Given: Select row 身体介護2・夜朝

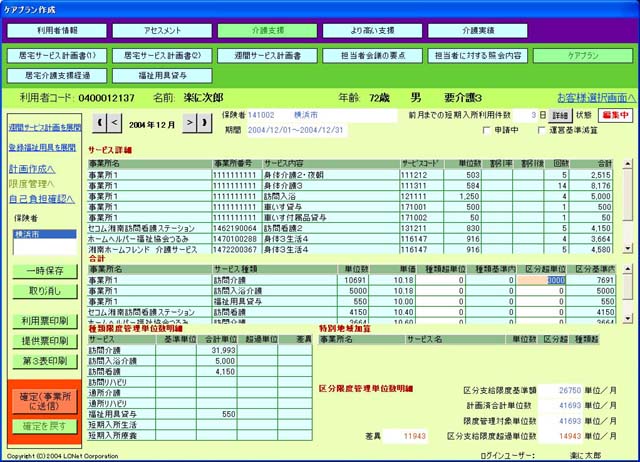Looking at the screenshot, I should tap(350, 175).
